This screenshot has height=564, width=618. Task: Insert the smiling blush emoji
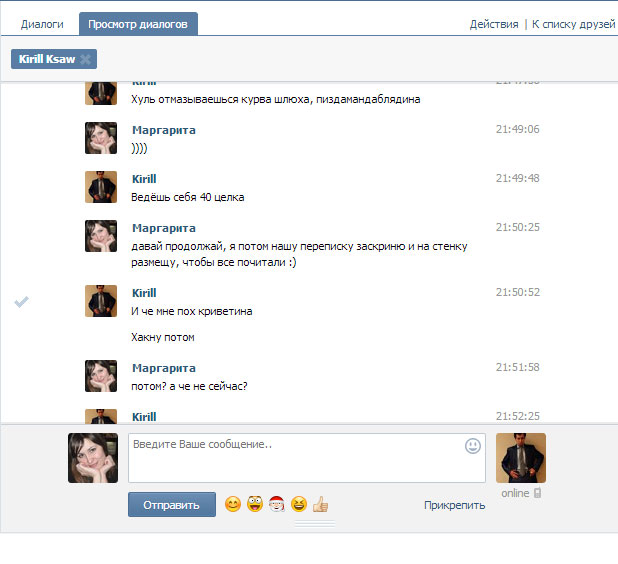(233, 504)
